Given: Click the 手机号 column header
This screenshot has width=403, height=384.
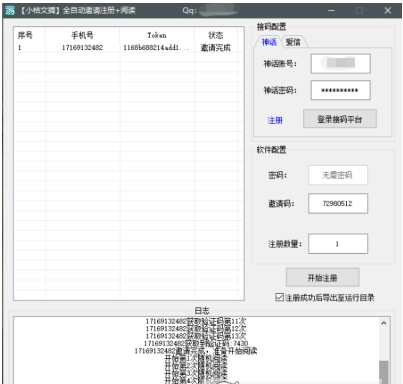Looking at the screenshot, I should click(82, 35).
